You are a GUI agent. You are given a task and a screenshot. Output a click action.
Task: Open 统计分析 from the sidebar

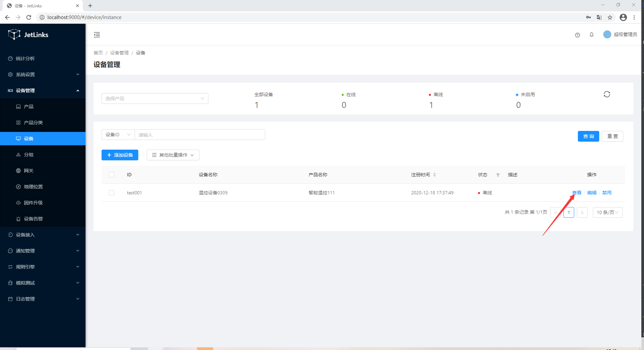25,58
